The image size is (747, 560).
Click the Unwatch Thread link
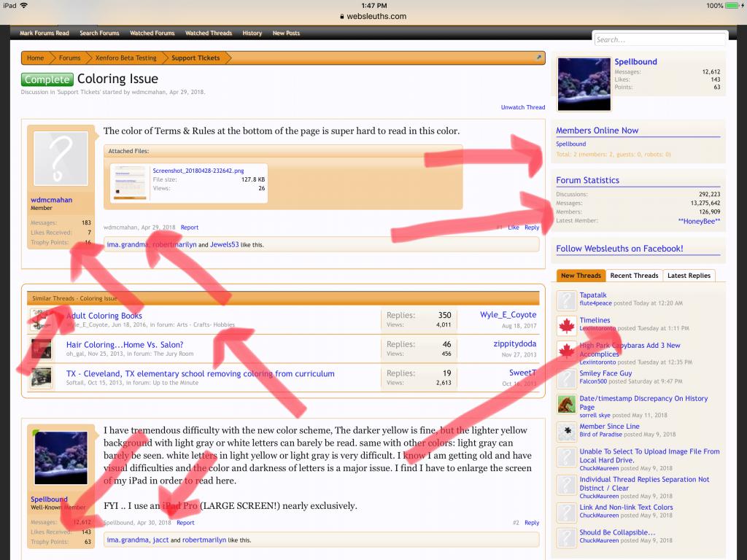coord(522,107)
